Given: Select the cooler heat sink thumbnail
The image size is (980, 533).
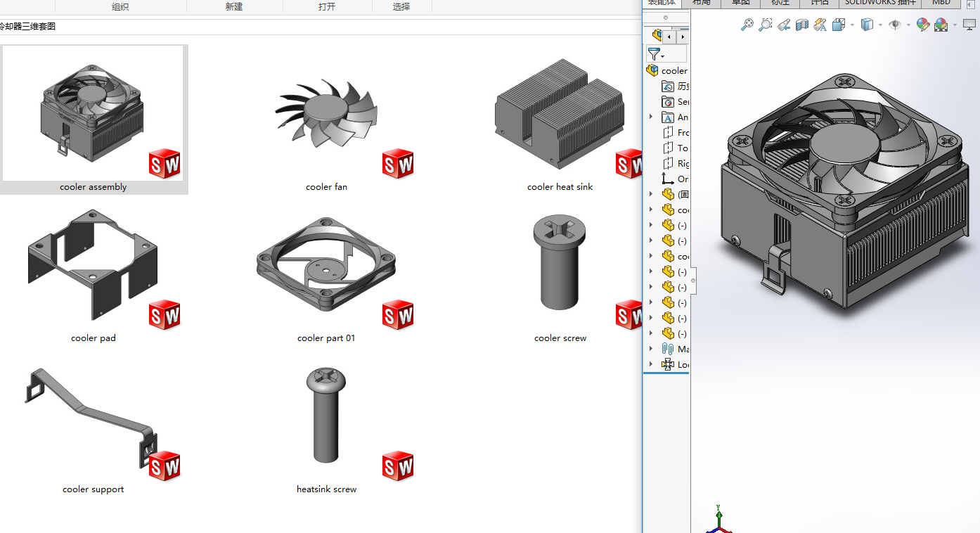Looking at the screenshot, I should pos(560,113).
